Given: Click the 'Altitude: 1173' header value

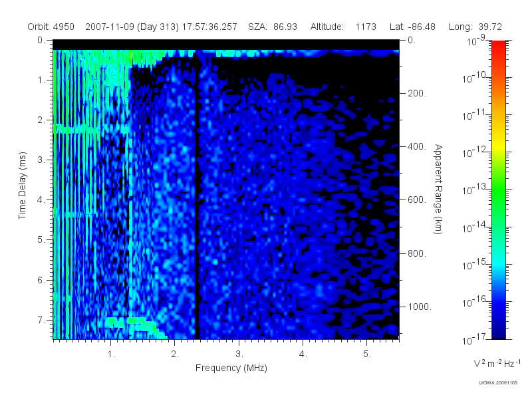Looking at the screenshot, I should click(x=343, y=27).
